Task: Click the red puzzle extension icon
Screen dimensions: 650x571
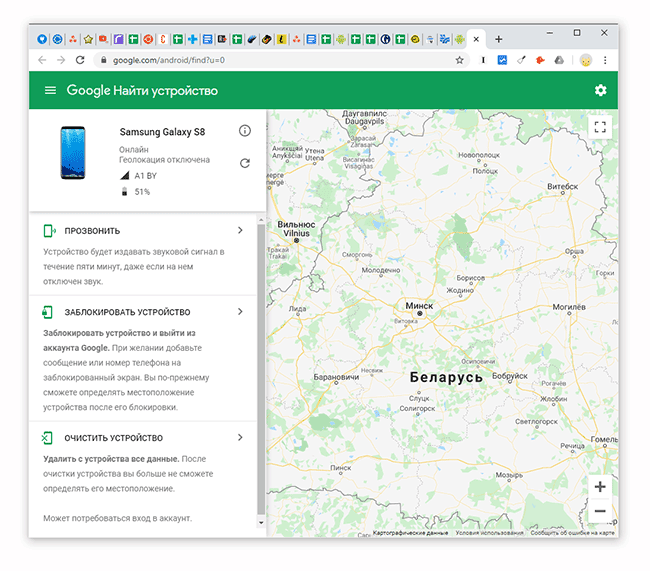Action: (x=540, y=60)
